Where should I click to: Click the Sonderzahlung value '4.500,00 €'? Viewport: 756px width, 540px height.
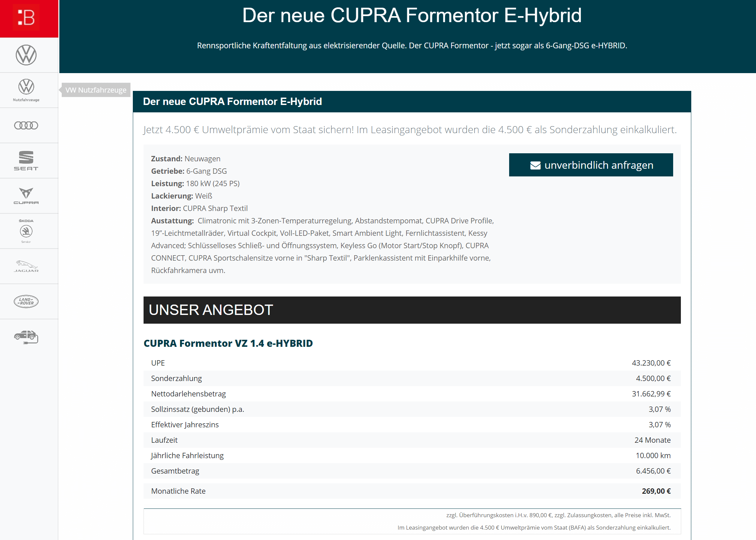[x=653, y=378]
